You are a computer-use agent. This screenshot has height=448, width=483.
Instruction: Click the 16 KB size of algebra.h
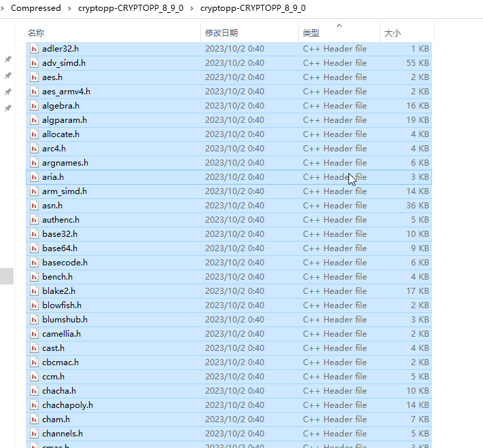pyautogui.click(x=417, y=106)
